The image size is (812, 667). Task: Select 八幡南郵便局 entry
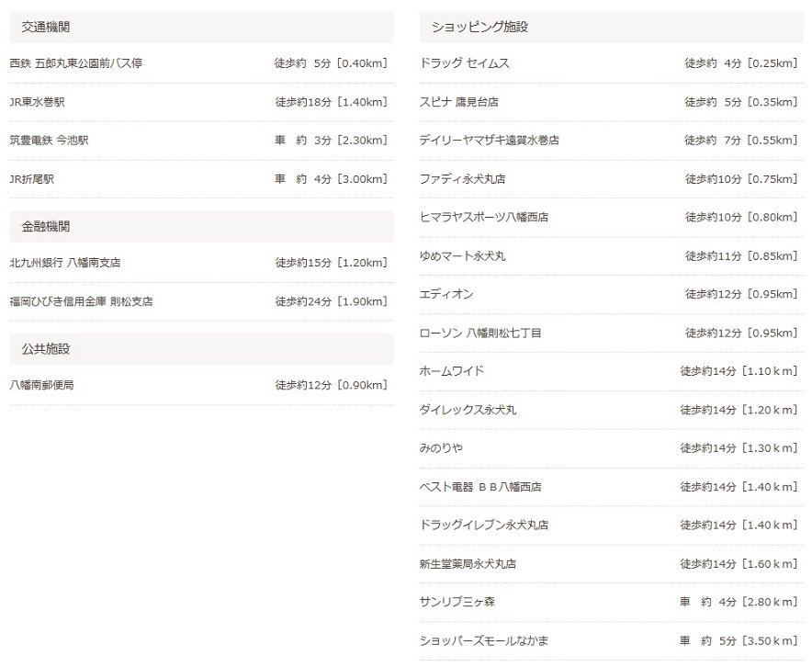42,385
